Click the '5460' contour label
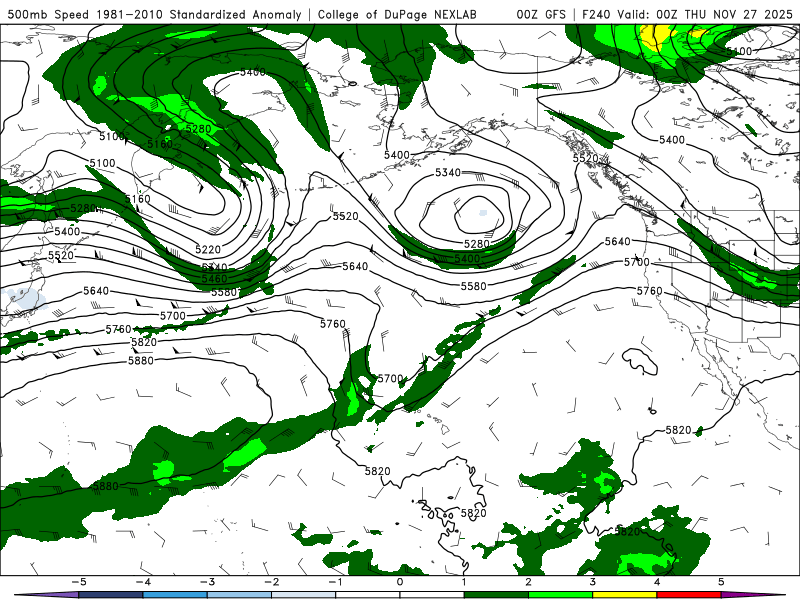The height and width of the screenshot is (600, 800). pos(214,279)
